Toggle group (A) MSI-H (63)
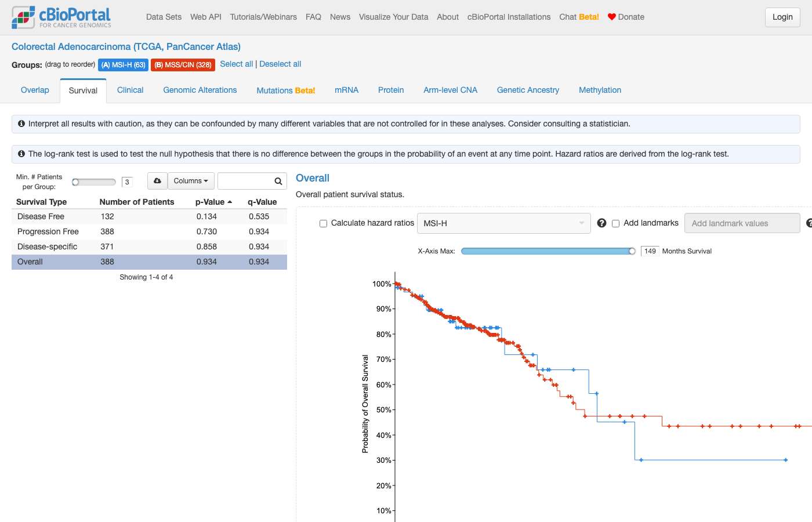Viewport: 812px width, 522px height. (x=123, y=65)
